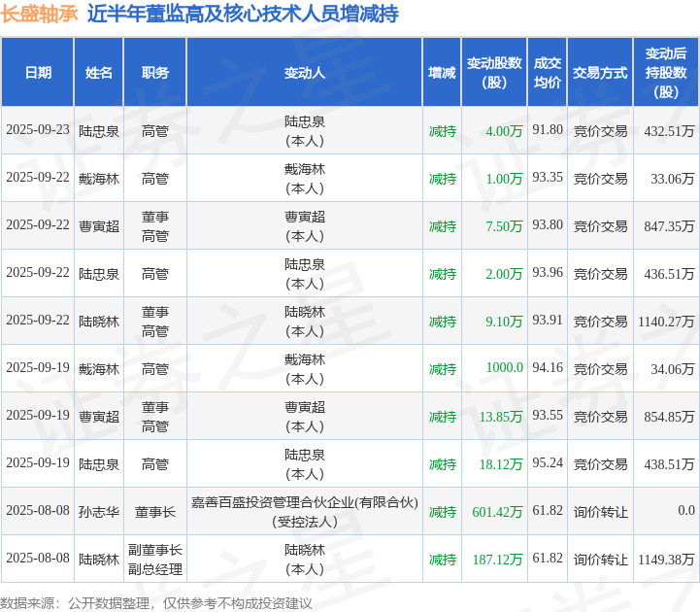Click 高管 position in the 2.00万 row
700x612 pixels.
pyautogui.click(x=155, y=274)
